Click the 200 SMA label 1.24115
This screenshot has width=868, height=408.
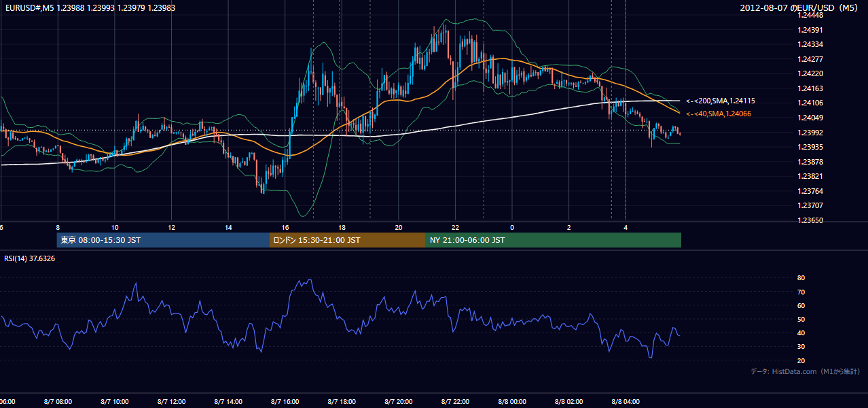[721, 101]
